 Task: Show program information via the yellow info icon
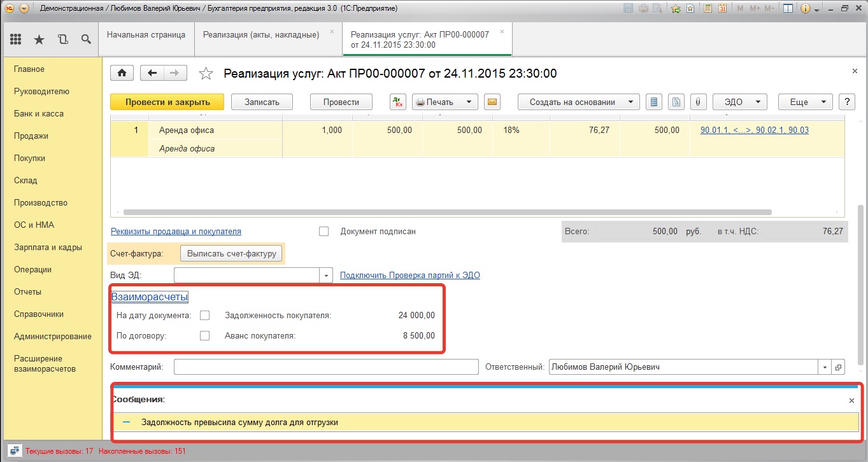(805, 9)
